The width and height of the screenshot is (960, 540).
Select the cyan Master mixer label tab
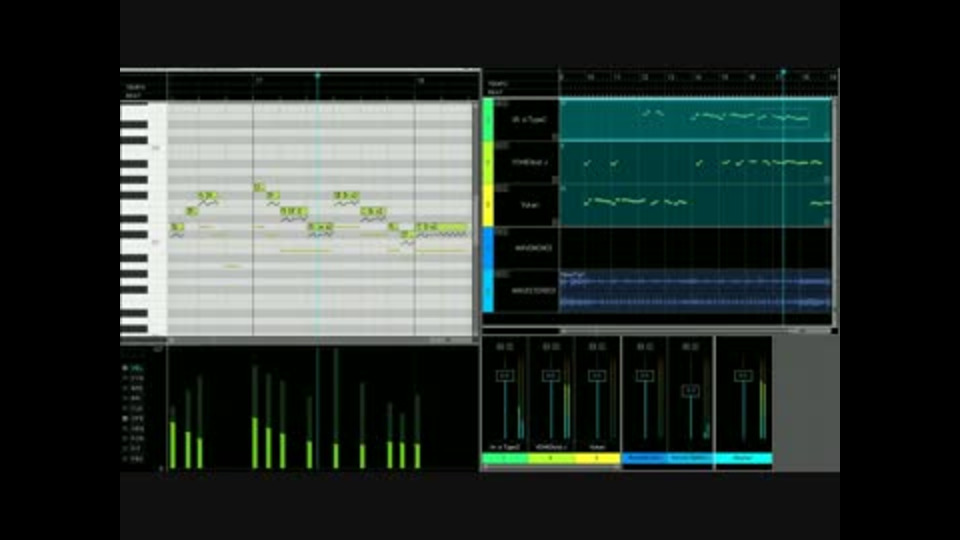[743, 458]
